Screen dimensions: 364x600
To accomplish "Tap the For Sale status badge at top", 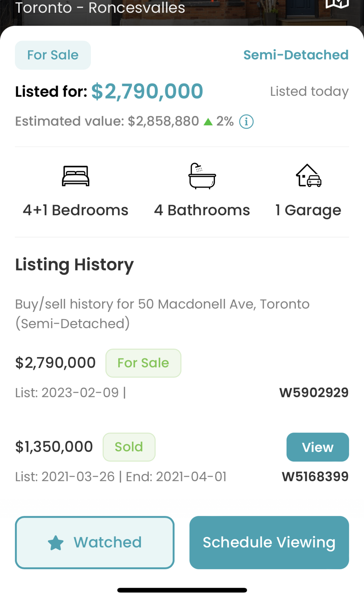I will [x=53, y=55].
